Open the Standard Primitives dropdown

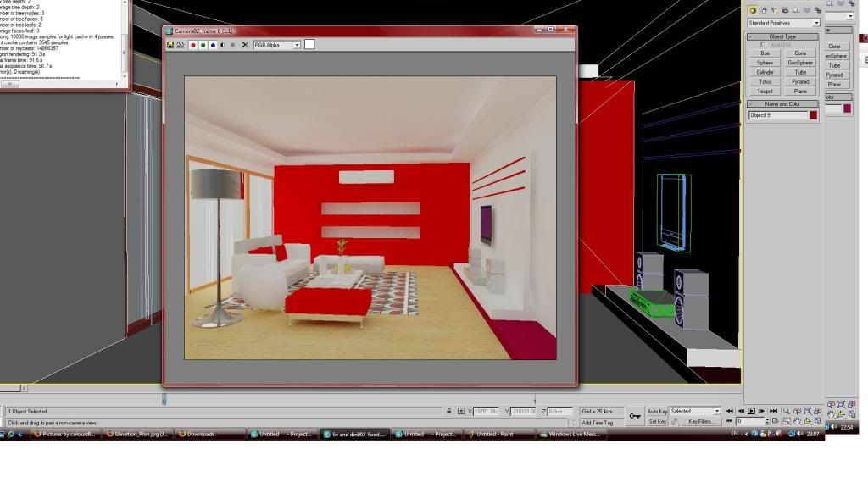point(782,23)
